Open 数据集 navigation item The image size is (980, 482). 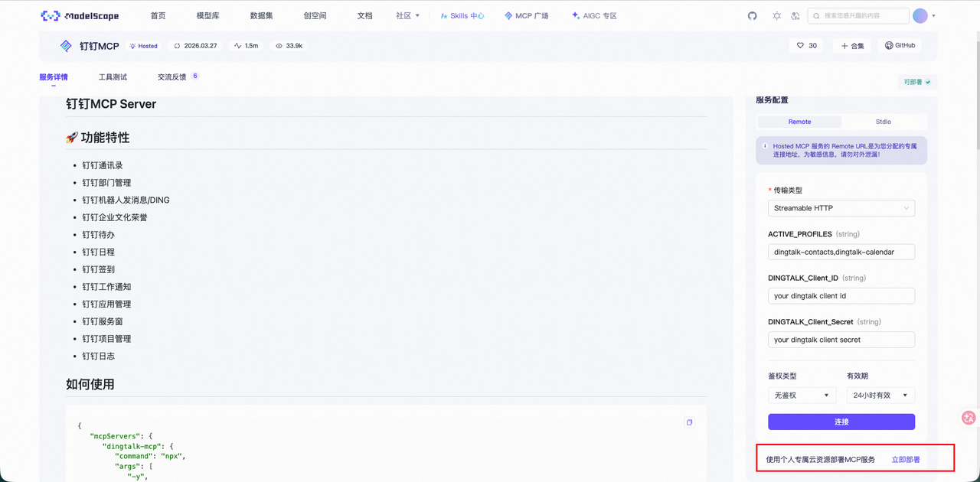click(262, 15)
